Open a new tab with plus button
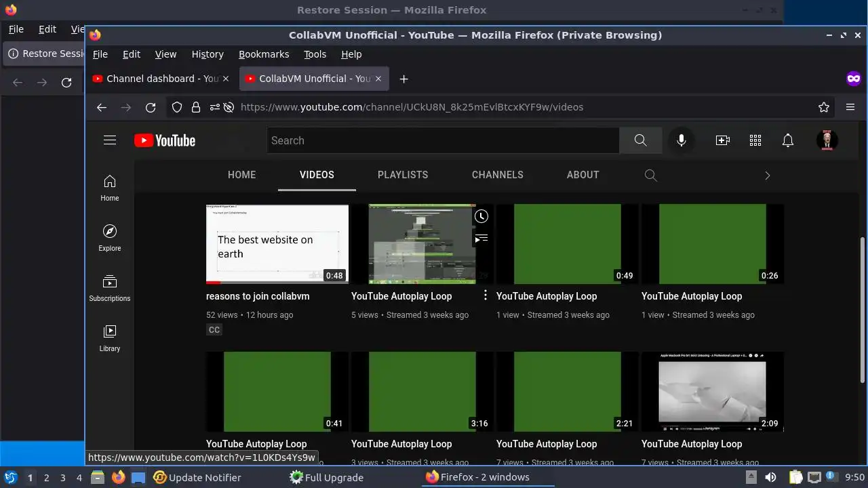Screen dimensions: 868x488 [x=403, y=79]
